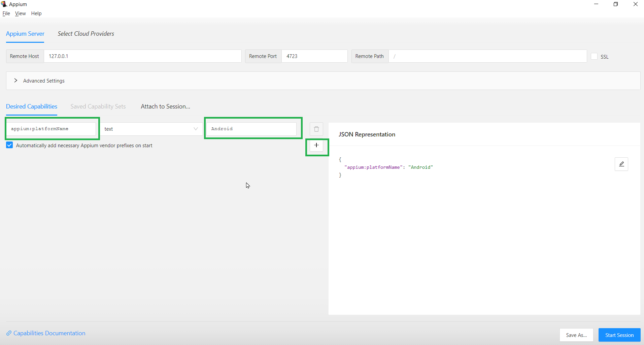This screenshot has width=644, height=345.
Task: Disable automatic Appium vendor prefixes
Action: 9,145
